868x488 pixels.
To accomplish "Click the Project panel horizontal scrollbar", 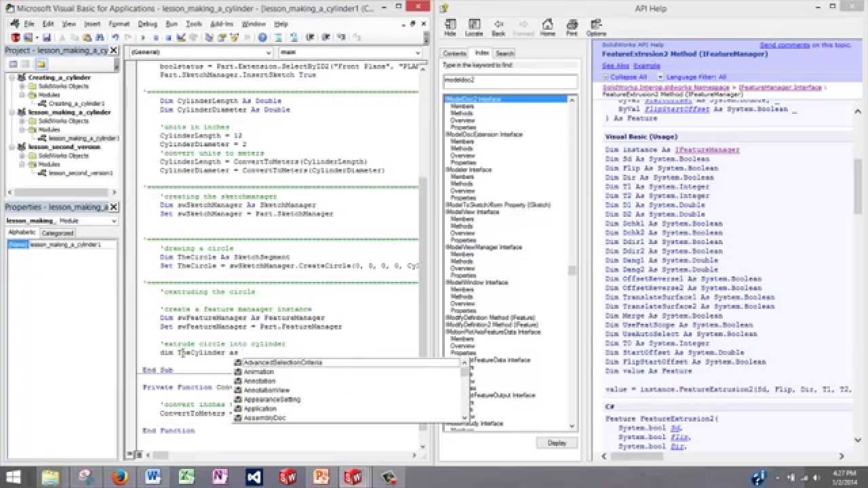I will (61, 193).
